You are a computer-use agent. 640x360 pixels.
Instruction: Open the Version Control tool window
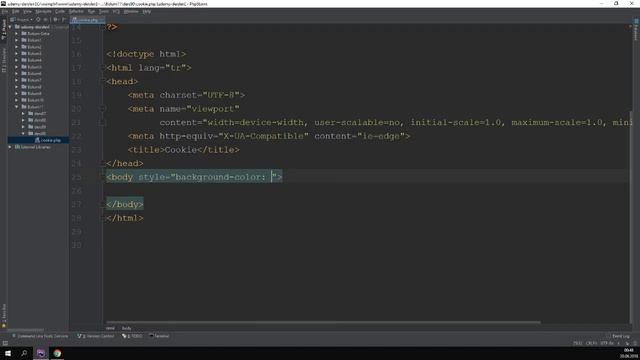click(x=96, y=336)
